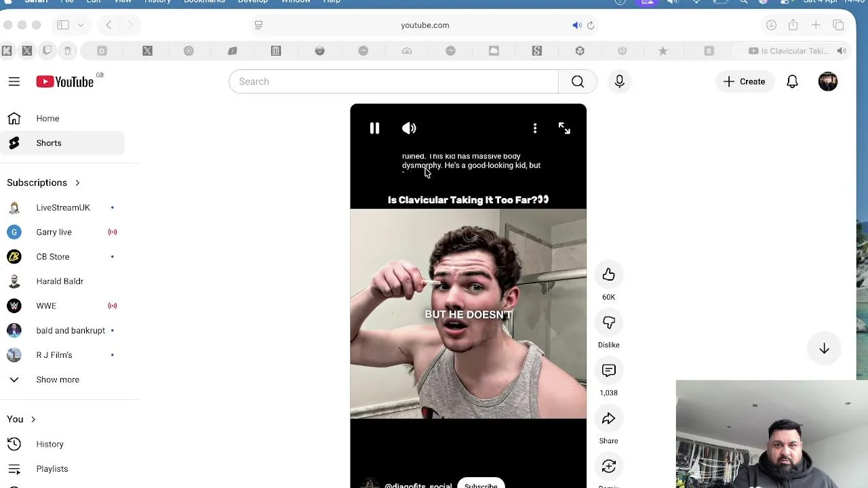Enter fullscreen on the Short
Viewport: 868px width, 488px height.
(x=564, y=128)
